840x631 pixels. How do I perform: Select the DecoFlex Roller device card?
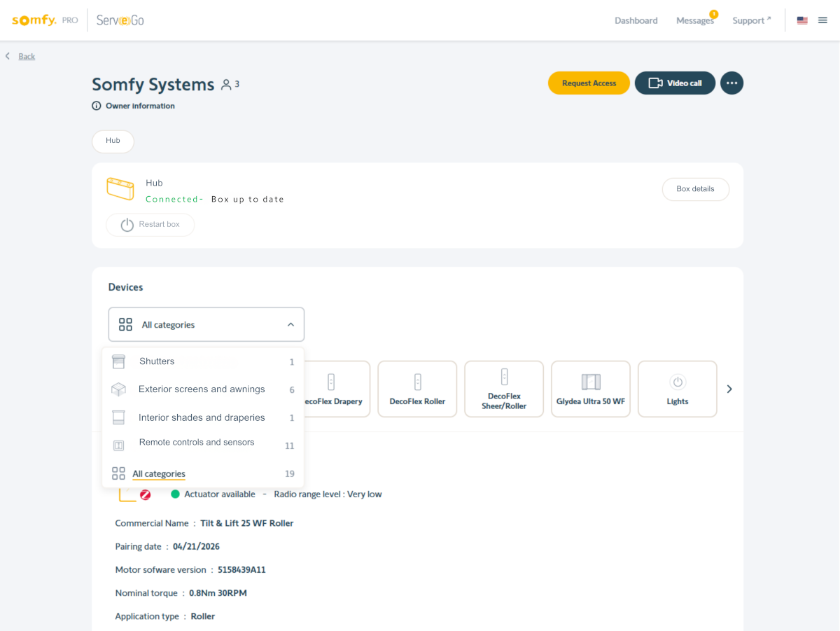coord(417,389)
